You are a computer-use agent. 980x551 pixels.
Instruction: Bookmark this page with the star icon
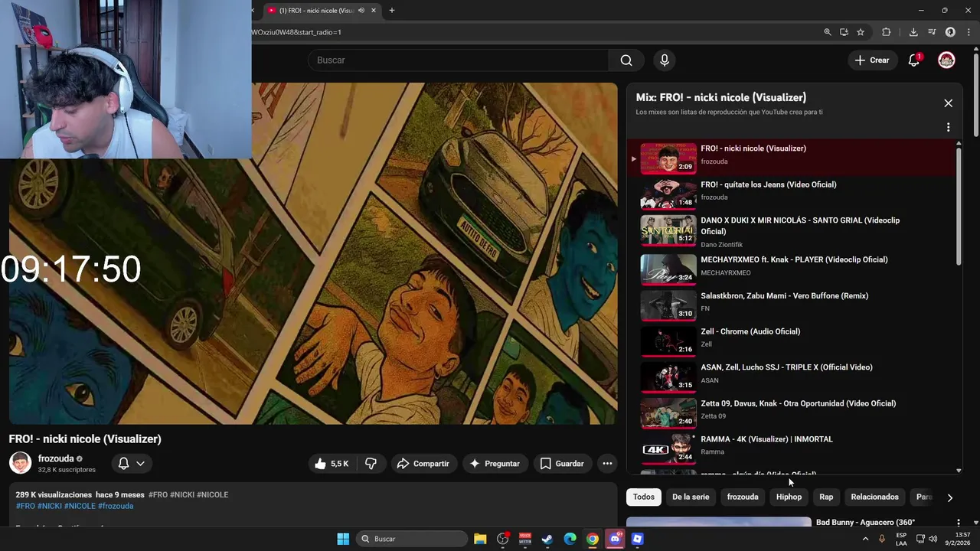(861, 32)
